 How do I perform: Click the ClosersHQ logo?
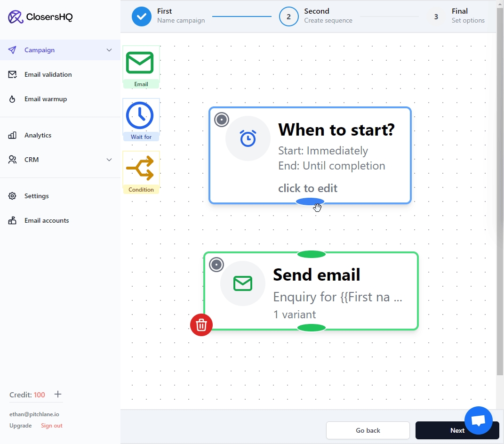40,17
